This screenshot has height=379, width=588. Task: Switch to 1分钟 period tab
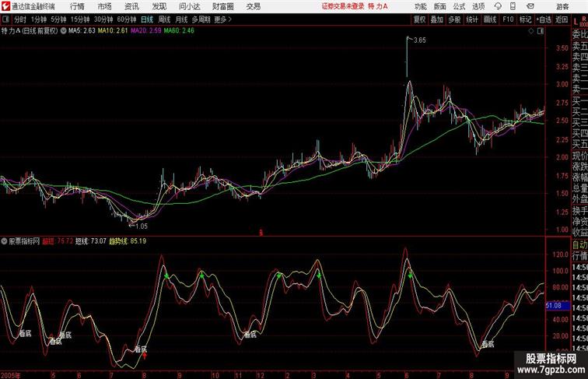(38, 19)
